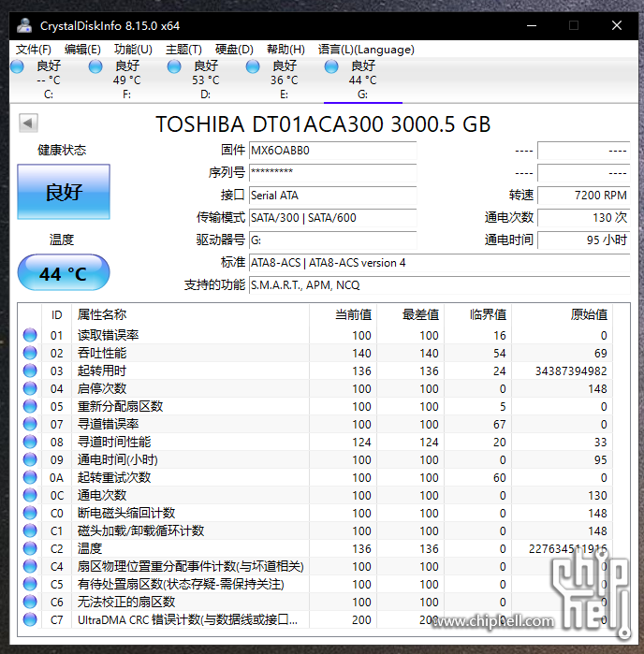Click the status icon for attribute C4
644x654 pixels.
point(30,566)
